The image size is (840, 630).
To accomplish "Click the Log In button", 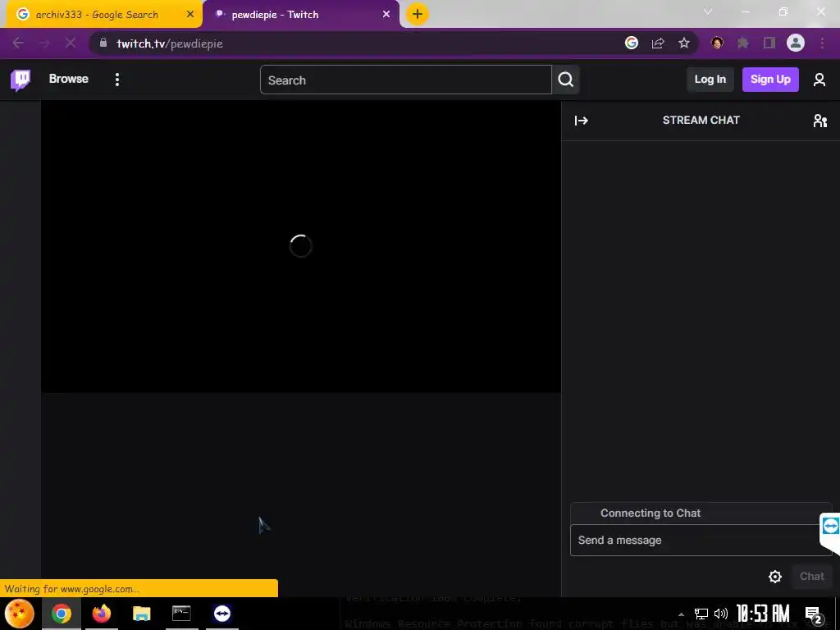I will tap(710, 80).
